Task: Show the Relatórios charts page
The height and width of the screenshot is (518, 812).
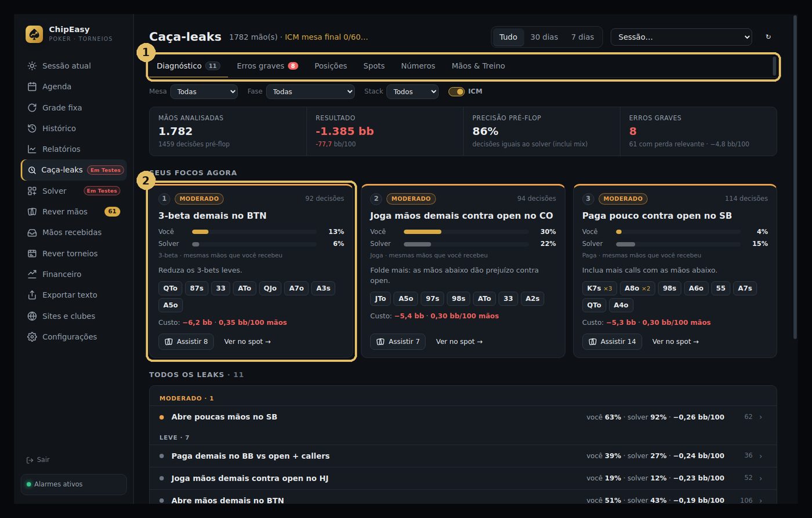Action: pyautogui.click(x=74, y=149)
